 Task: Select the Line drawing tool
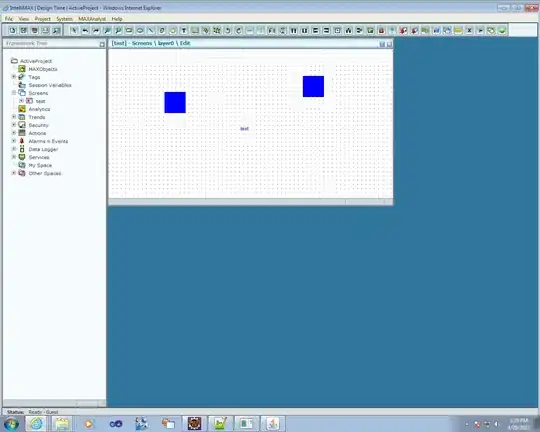click(x=151, y=31)
